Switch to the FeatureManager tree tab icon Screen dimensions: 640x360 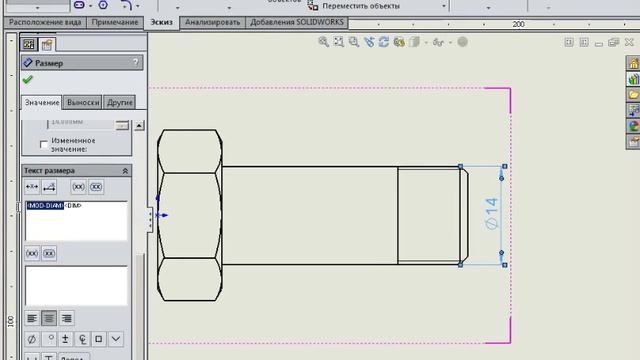coord(29,44)
